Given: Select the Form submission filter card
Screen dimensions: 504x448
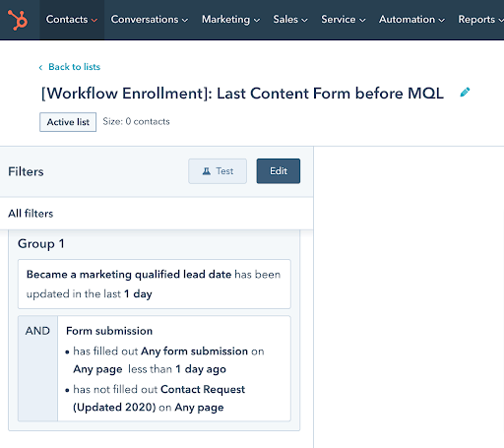Looking at the screenshot, I should pyautogui.click(x=174, y=368).
